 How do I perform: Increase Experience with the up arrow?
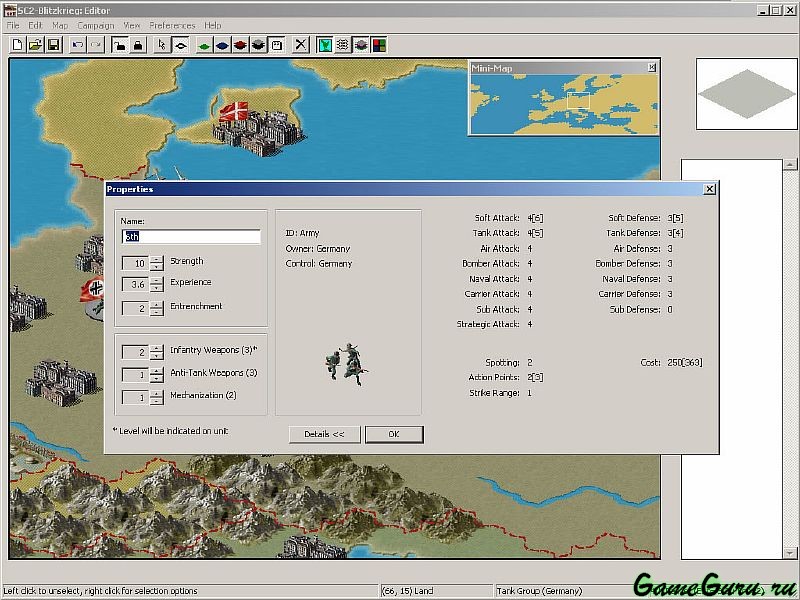[157, 280]
